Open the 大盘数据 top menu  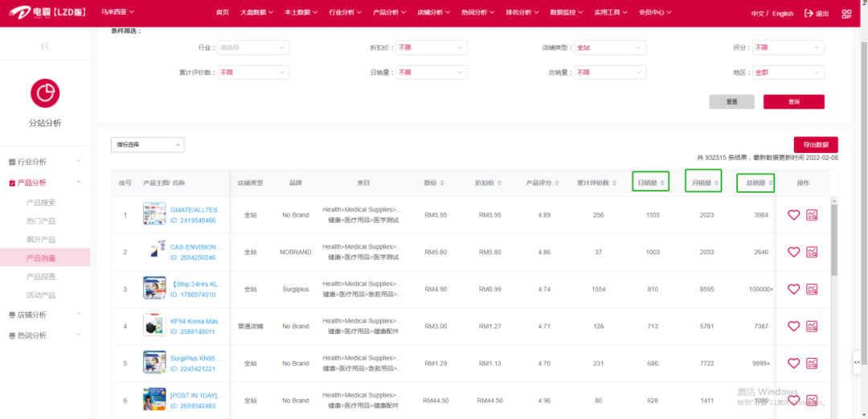(256, 13)
